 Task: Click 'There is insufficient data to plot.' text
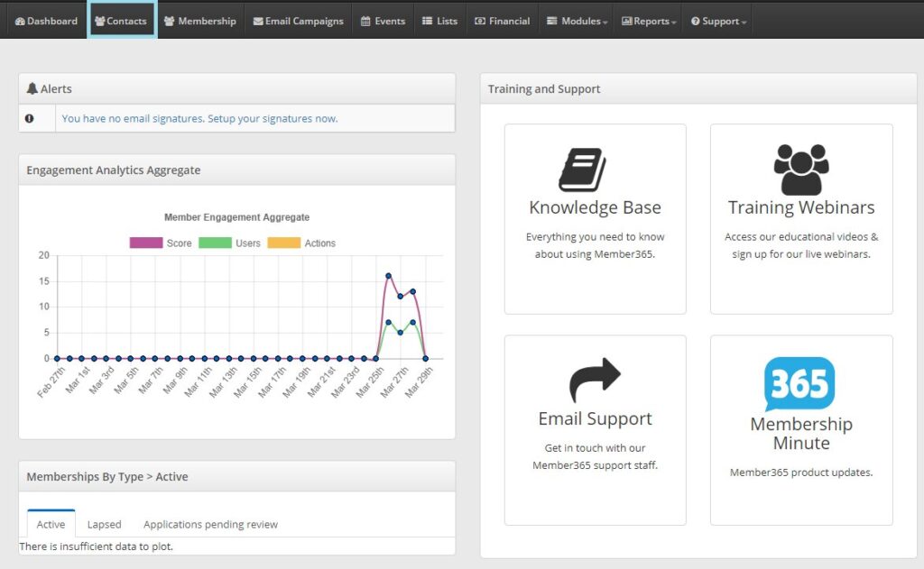pos(96,546)
